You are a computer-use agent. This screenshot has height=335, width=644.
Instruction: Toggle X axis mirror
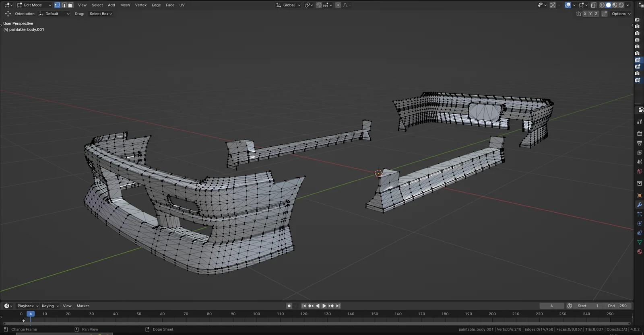pos(585,14)
